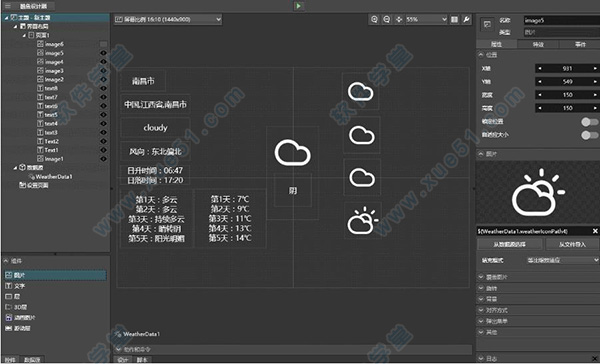
Task: Click the zoom out magnifier icon
Action: click(x=386, y=20)
